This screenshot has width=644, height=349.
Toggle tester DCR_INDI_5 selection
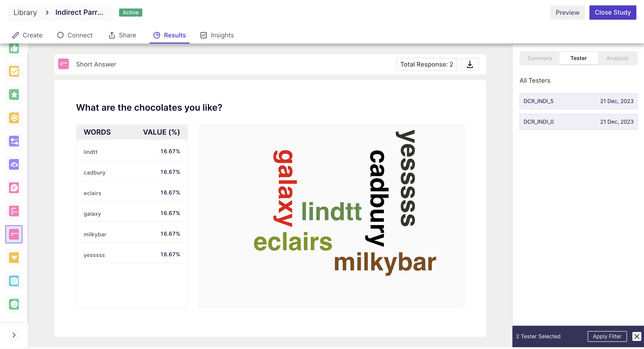578,101
